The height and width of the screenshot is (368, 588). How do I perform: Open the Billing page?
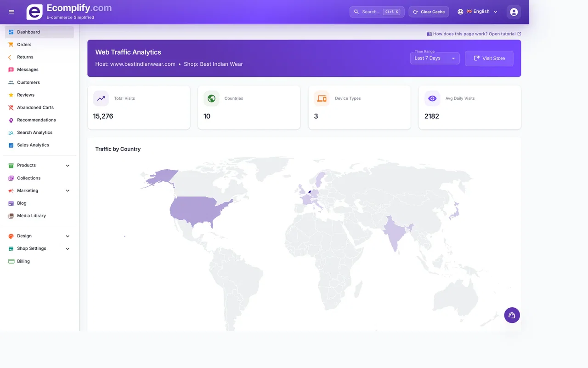40,261
